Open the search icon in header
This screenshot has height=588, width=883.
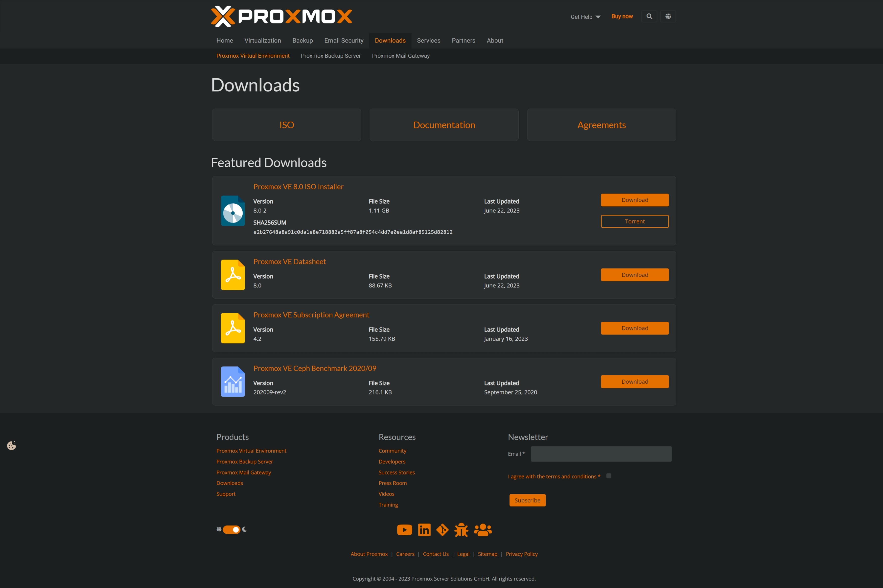(649, 17)
